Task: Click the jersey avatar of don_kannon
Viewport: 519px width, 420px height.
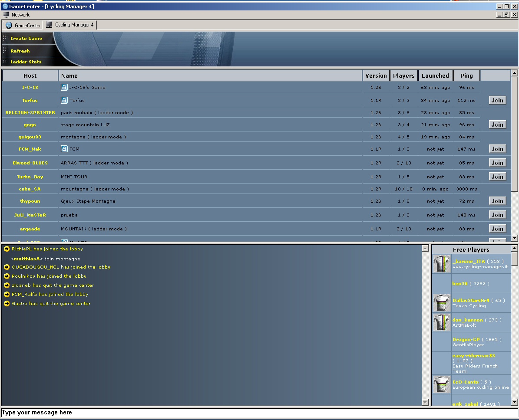Action: [x=442, y=322]
